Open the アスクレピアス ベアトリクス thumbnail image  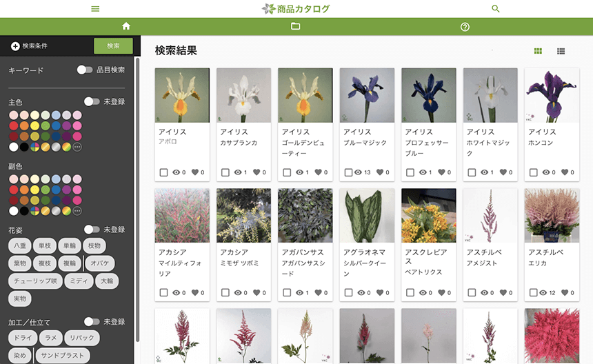[429, 216]
